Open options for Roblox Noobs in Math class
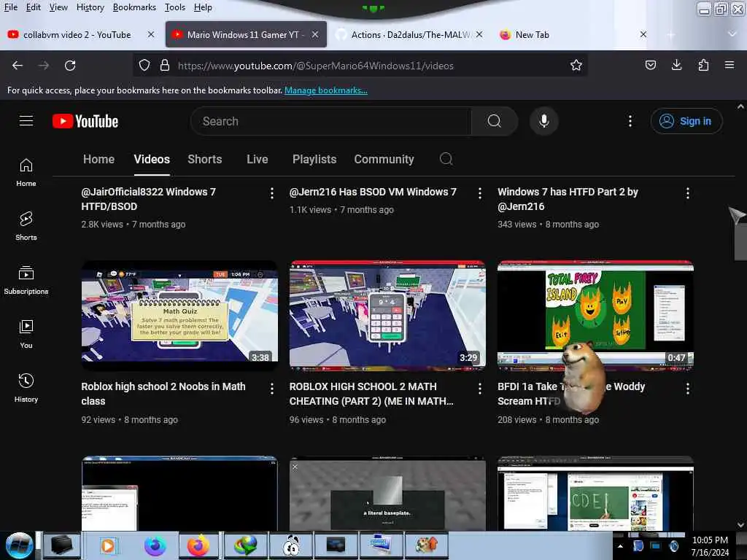Viewport: 747px width, 560px height. pos(271,388)
